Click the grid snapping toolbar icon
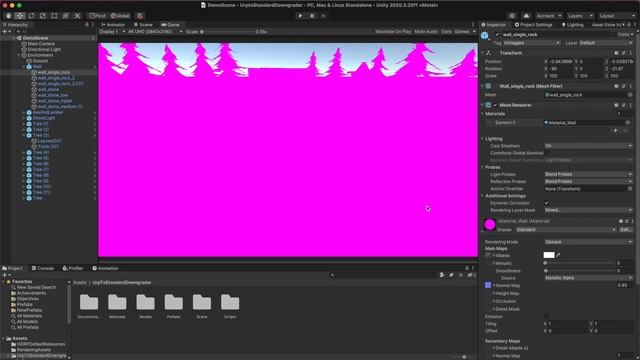Viewport: 640px width, 360px height. coord(140,16)
